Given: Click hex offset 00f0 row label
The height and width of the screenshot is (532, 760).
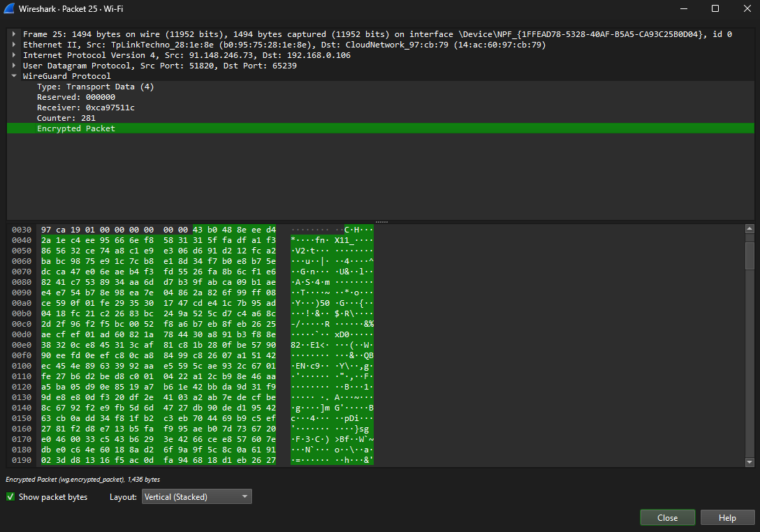Looking at the screenshot, I should [22, 355].
